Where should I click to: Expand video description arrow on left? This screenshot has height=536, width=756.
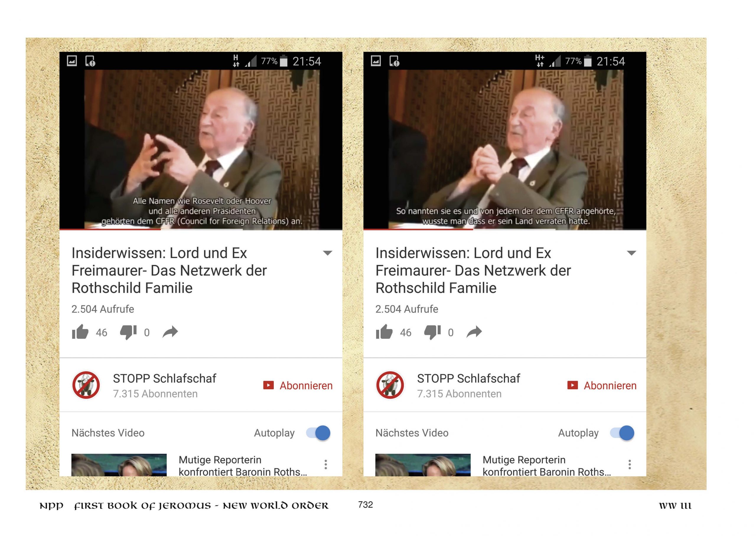[x=327, y=253]
